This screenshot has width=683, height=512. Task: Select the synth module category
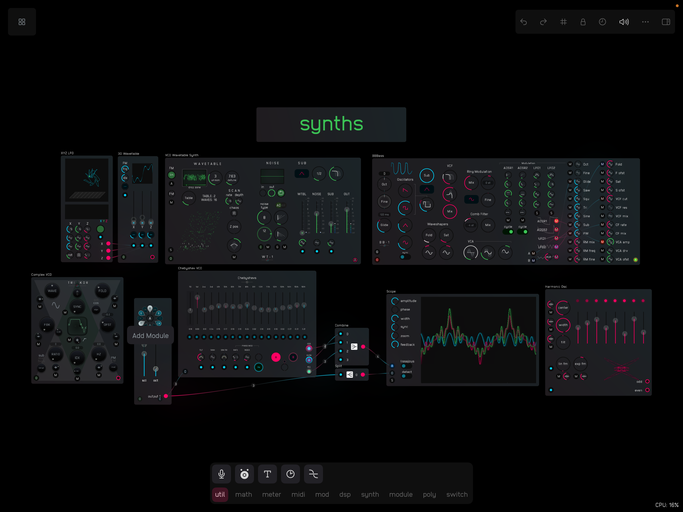pyautogui.click(x=370, y=495)
